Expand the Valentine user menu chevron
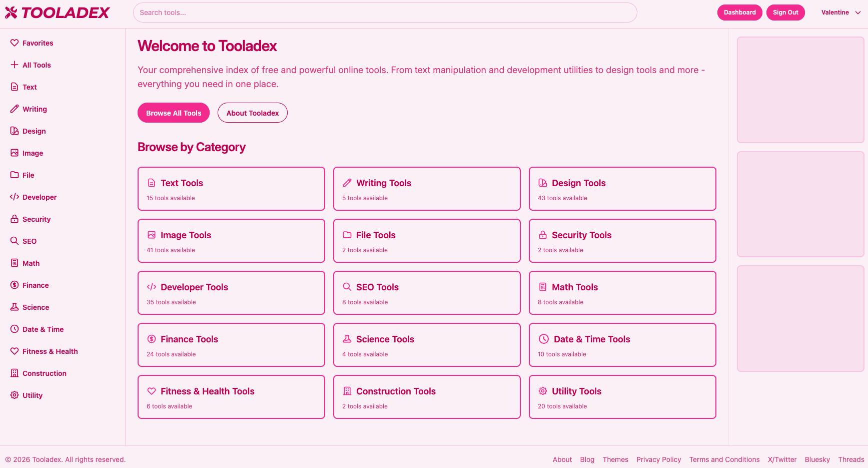Image resolution: width=868 pixels, height=468 pixels. [x=857, y=13]
